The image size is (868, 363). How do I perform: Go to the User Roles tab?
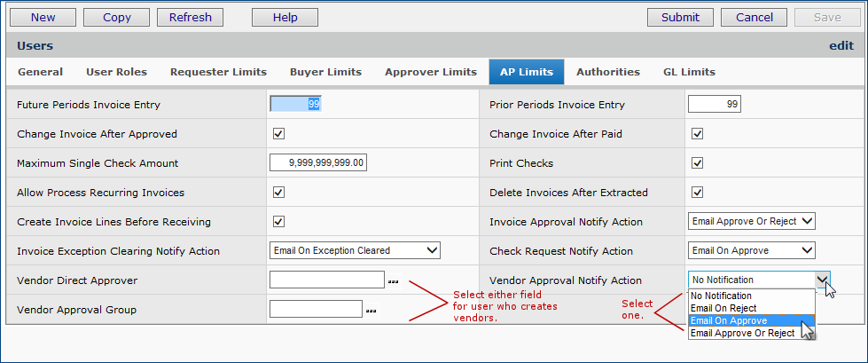pyautogui.click(x=116, y=72)
